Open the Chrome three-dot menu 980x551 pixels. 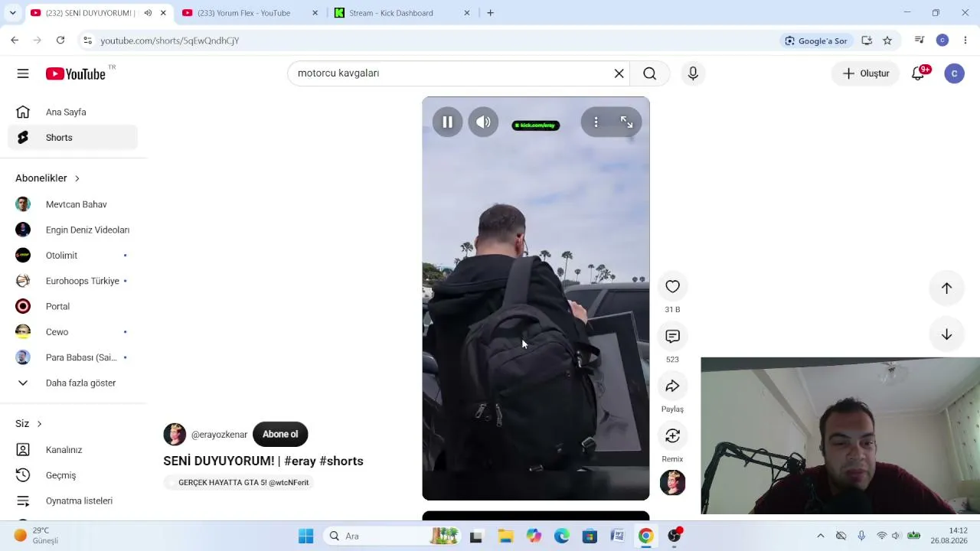[965, 41]
